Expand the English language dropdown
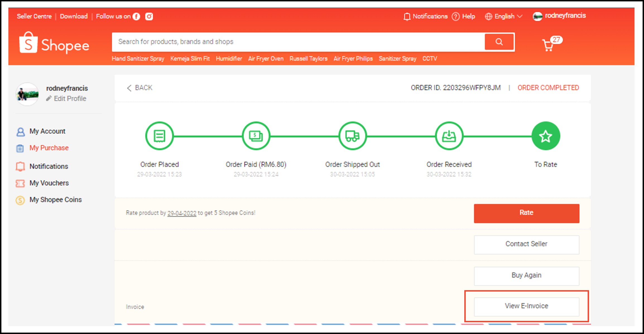This screenshot has height=334, width=644. [504, 16]
